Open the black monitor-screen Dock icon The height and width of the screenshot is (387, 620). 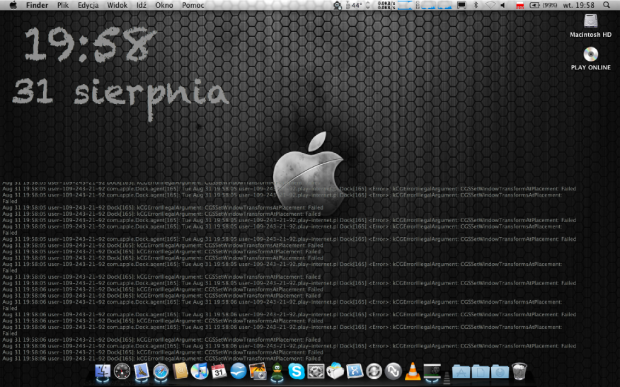(x=432, y=372)
